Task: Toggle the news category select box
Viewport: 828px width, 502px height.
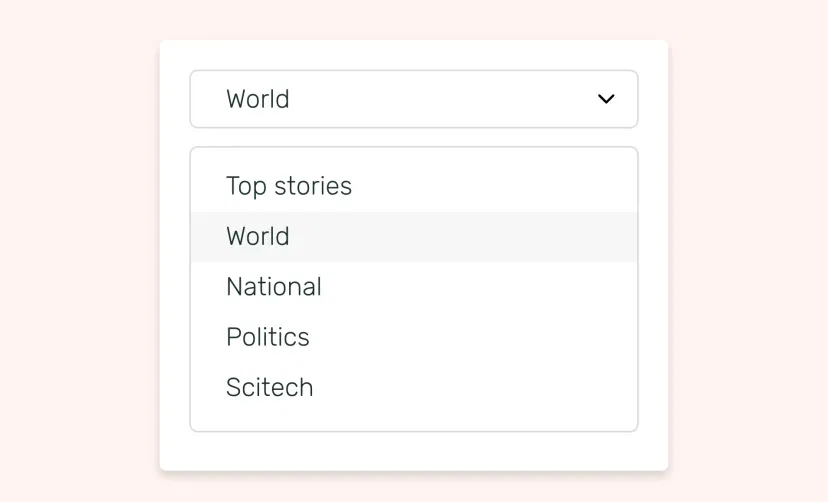Action: point(413,99)
